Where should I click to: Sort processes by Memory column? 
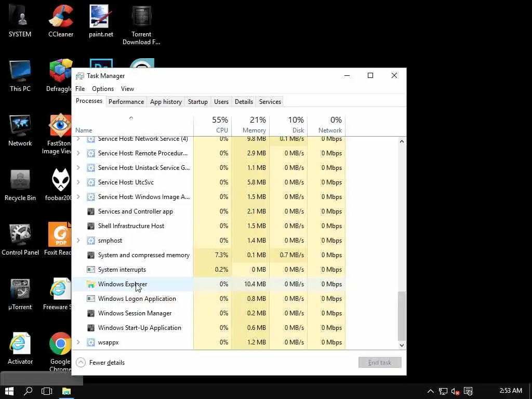click(250, 125)
